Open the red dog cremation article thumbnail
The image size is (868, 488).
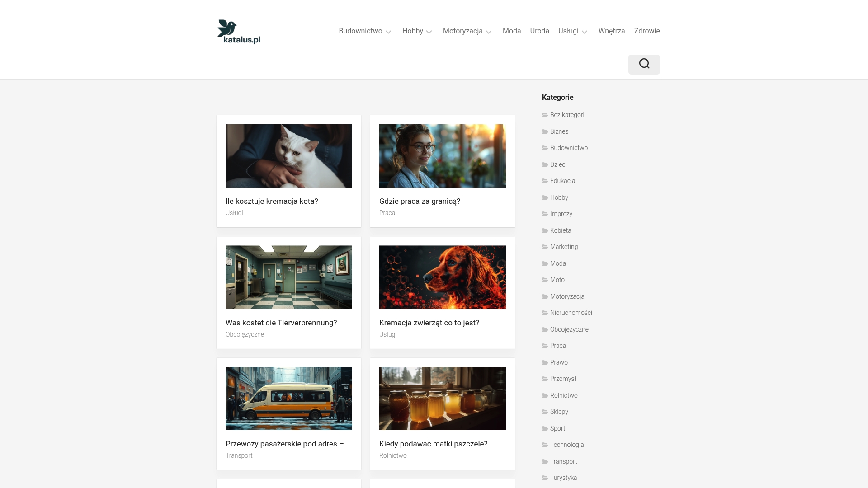coord(442,277)
